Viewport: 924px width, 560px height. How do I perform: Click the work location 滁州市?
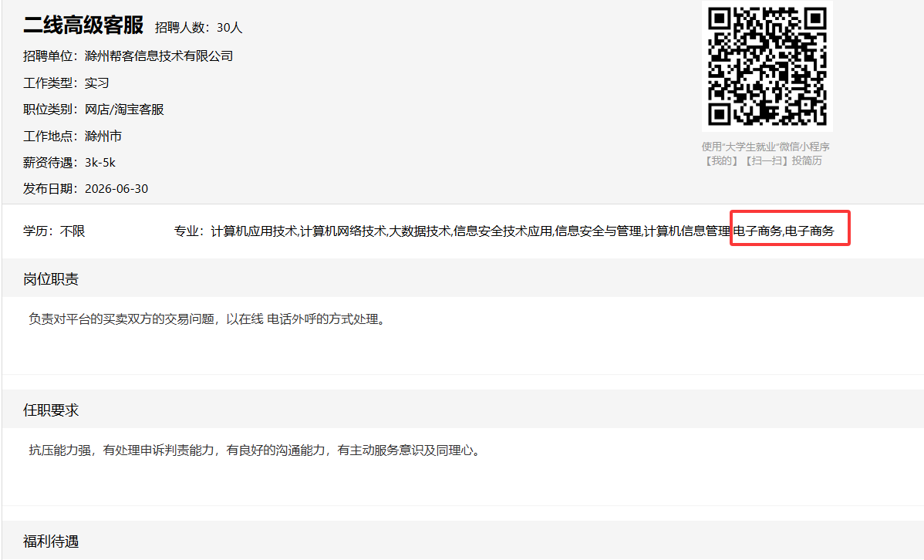tap(103, 137)
